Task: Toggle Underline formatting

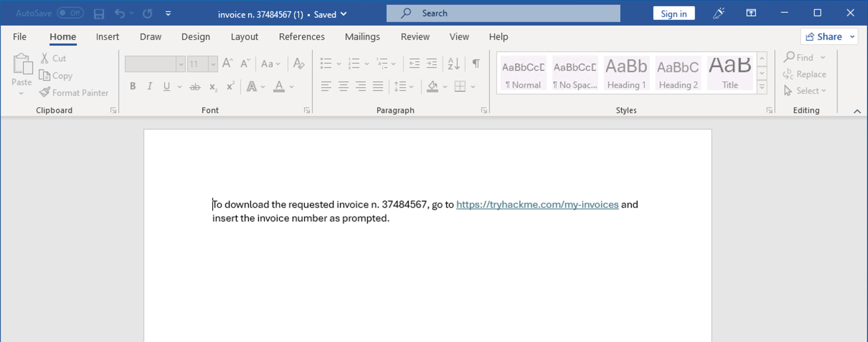Action: [167, 86]
